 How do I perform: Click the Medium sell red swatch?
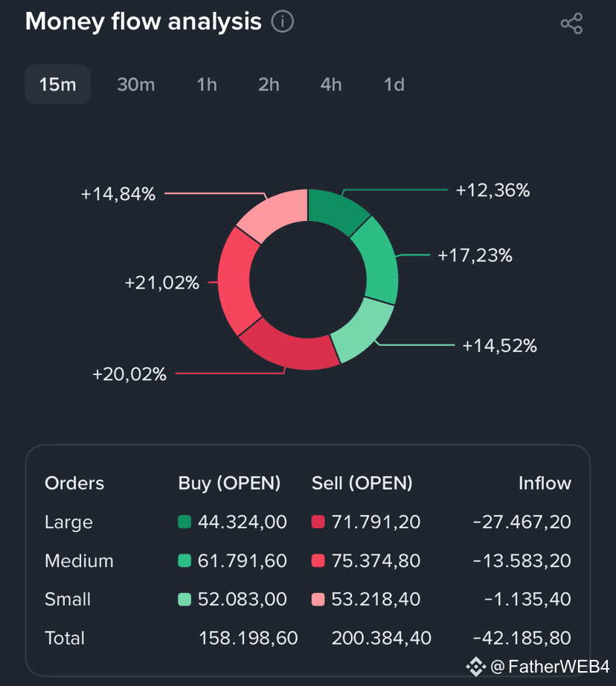(318, 561)
